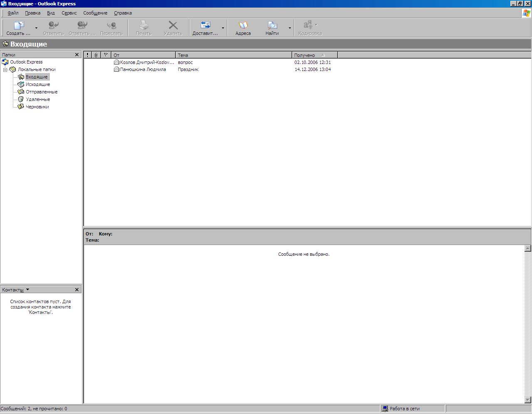Sort by flag column header
The height and width of the screenshot is (414, 532).
(x=106, y=55)
